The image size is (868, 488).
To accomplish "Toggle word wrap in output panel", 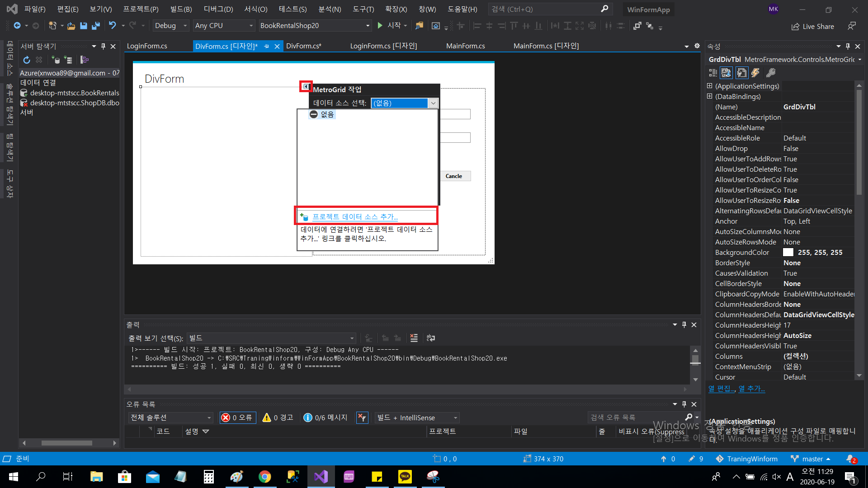I will [x=431, y=338].
